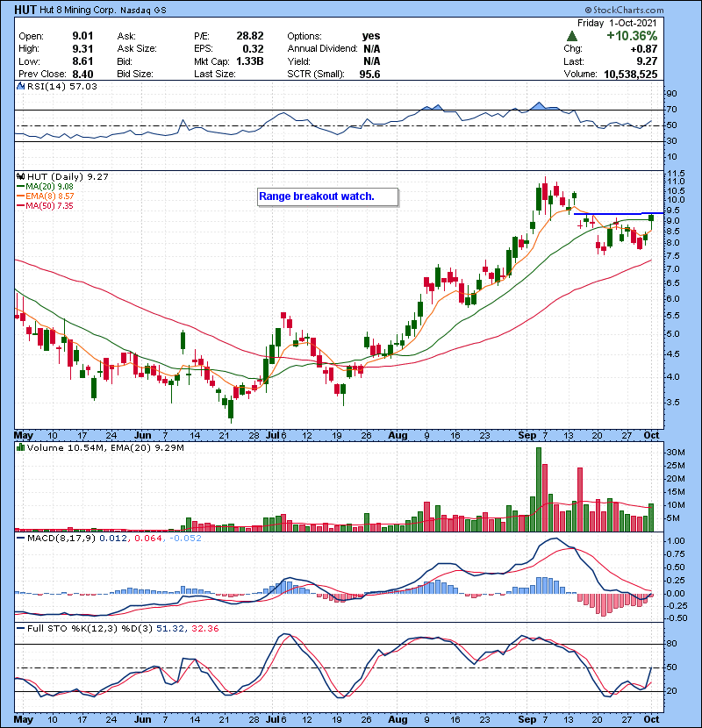The width and height of the screenshot is (702, 728).
Task: Click the Mkt Cap value '1.33B'
Action: click(x=250, y=61)
